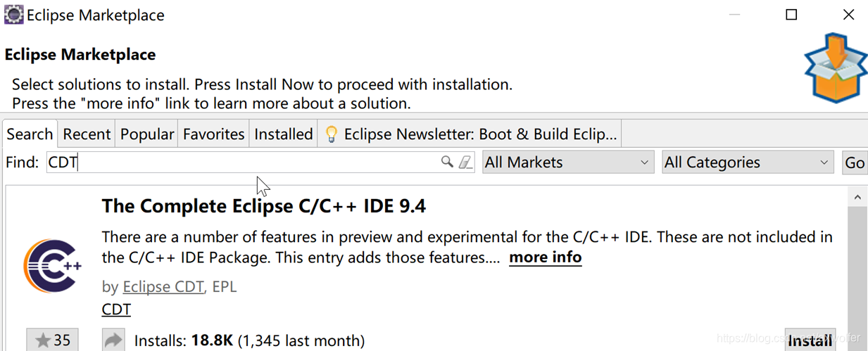
Task: Minimize the Eclipse Marketplace window
Action: (734, 15)
